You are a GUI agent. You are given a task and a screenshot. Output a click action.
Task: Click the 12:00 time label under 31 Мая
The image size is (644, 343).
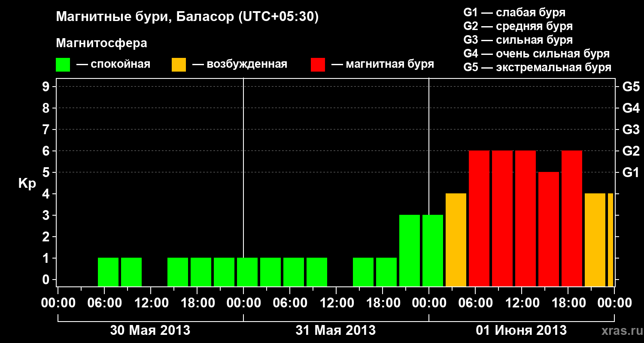336,303
